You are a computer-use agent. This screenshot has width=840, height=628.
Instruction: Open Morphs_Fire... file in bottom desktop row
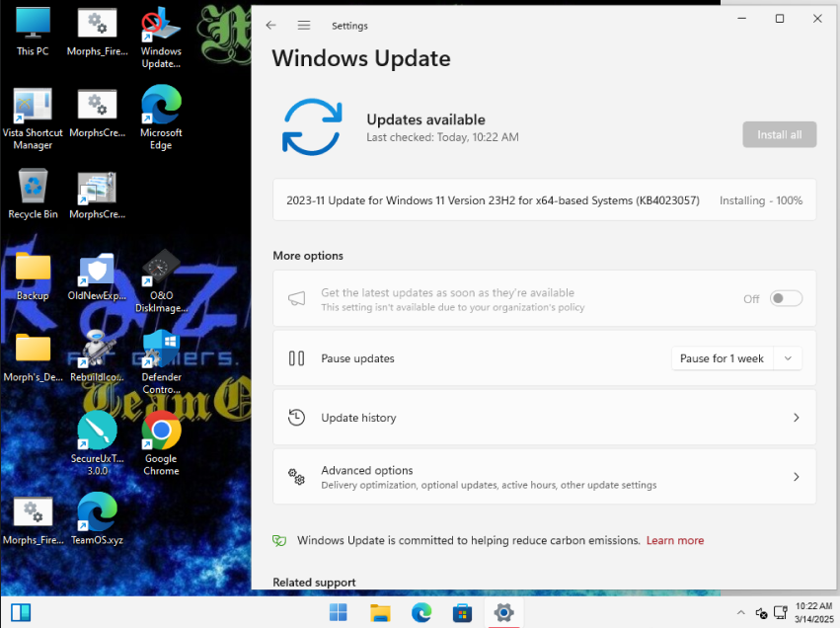(x=33, y=520)
